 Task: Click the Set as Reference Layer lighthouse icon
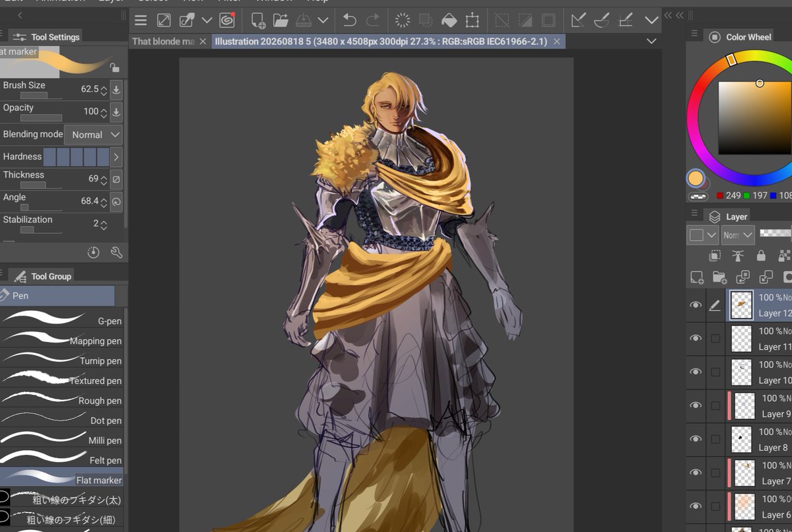tap(738, 255)
